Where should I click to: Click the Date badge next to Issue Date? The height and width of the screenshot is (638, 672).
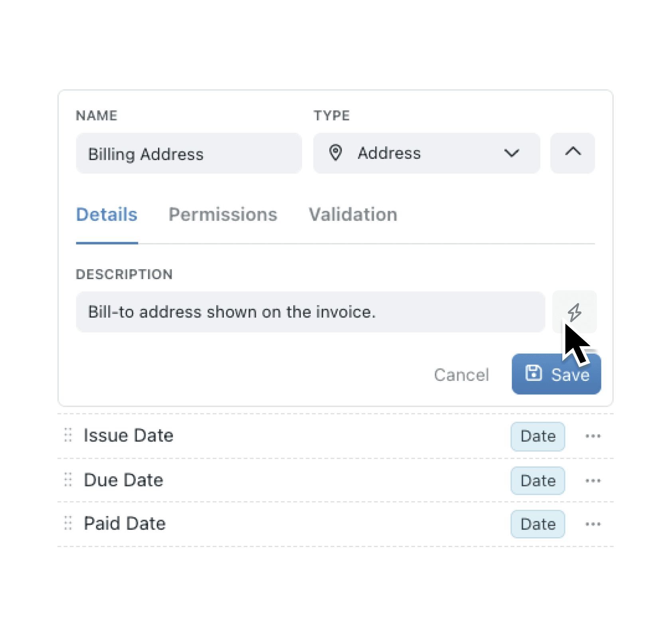coord(538,436)
